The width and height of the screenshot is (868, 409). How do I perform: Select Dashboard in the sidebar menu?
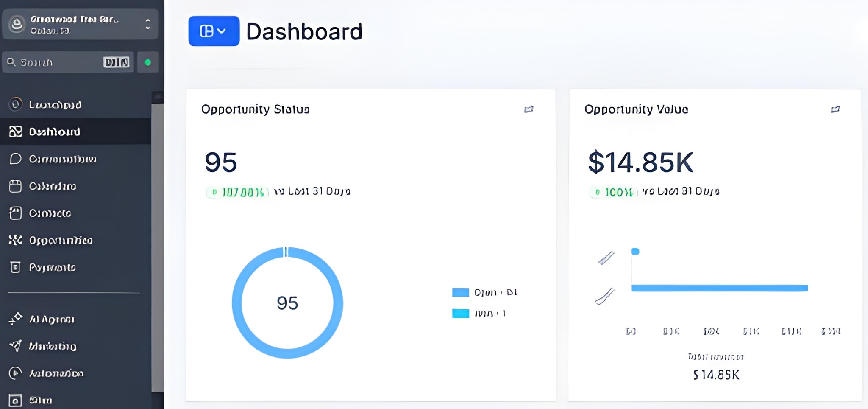54,132
